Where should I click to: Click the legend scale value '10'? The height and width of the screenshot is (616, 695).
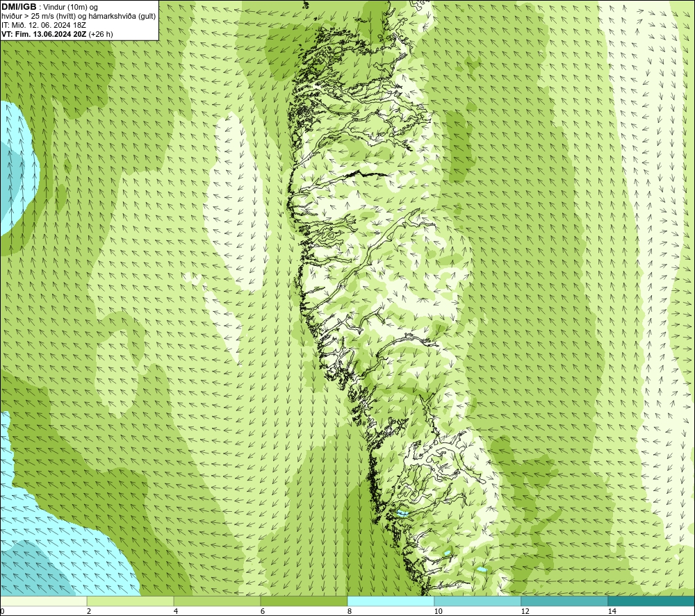439,611
